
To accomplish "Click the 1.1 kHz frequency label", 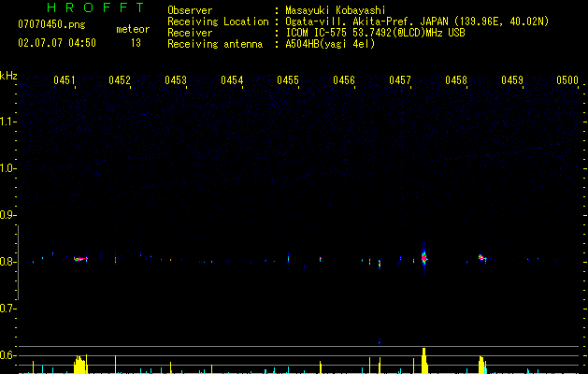I will pos(7,122).
